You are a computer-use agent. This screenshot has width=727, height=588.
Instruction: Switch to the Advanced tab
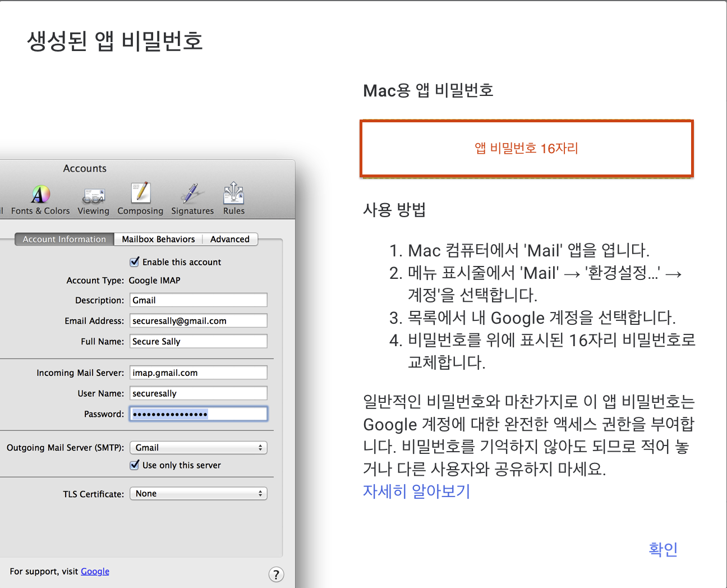tap(230, 239)
